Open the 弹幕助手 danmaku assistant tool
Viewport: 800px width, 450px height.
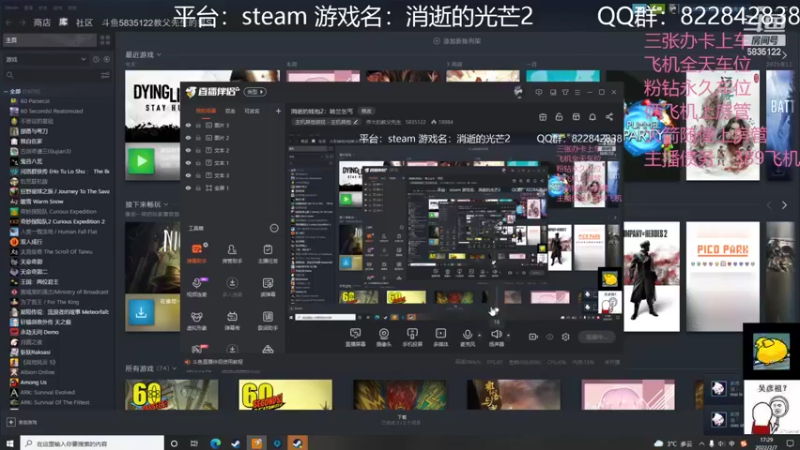pyautogui.click(x=197, y=253)
